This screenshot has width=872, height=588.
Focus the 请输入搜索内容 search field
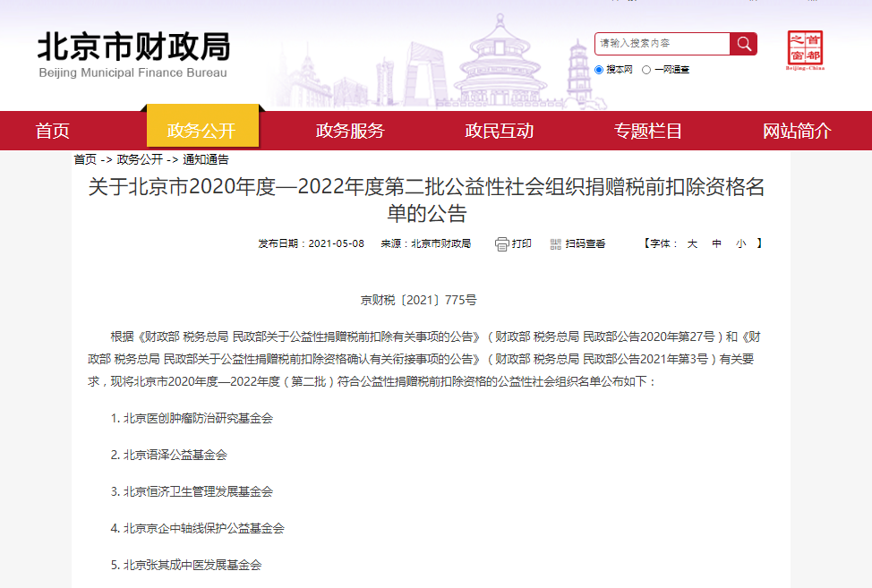[x=663, y=44]
